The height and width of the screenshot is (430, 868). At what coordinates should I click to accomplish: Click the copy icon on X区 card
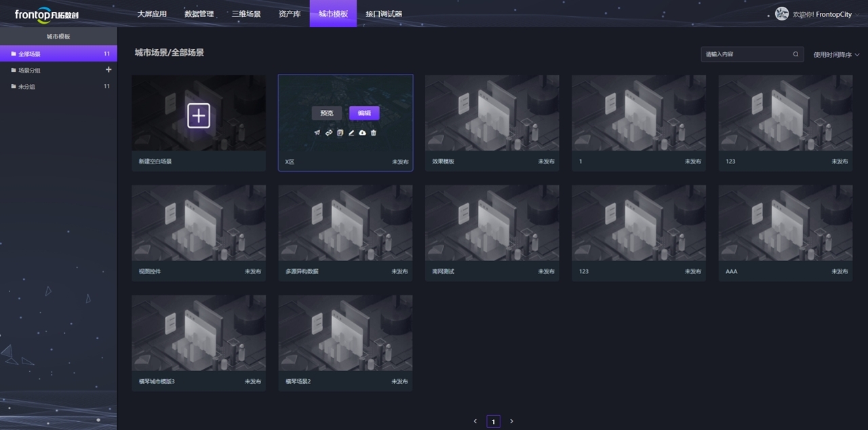coord(340,133)
